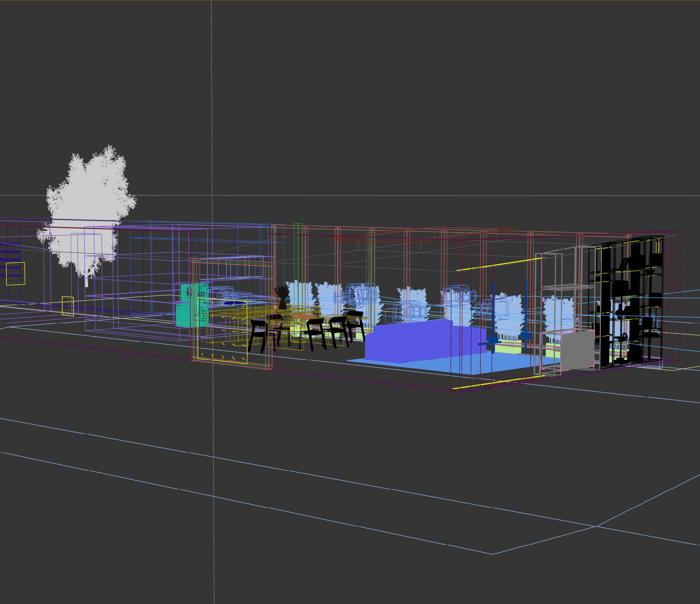Click the small yellow dotted panel near floor

(68, 306)
